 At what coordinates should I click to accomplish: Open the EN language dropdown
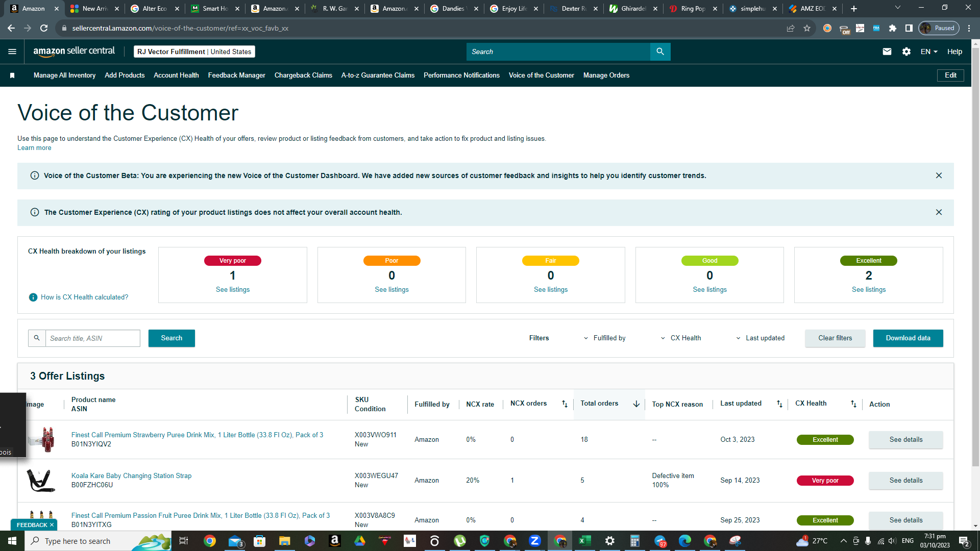click(x=929, y=52)
